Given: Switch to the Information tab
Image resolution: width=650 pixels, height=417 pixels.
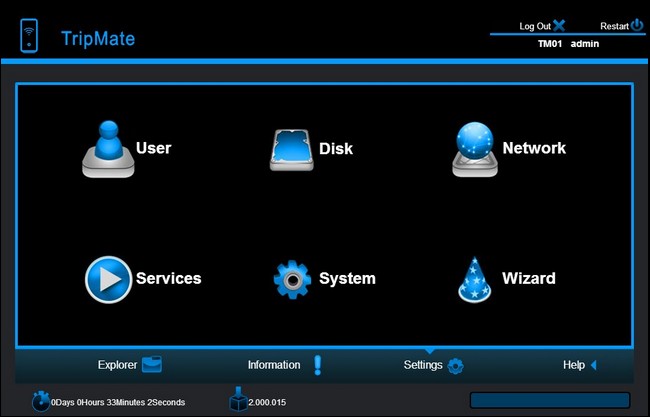Looking at the screenshot, I should [x=285, y=365].
